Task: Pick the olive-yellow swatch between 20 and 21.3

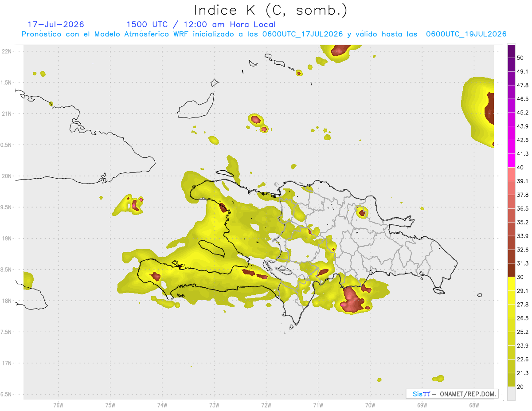Action: [512, 380]
